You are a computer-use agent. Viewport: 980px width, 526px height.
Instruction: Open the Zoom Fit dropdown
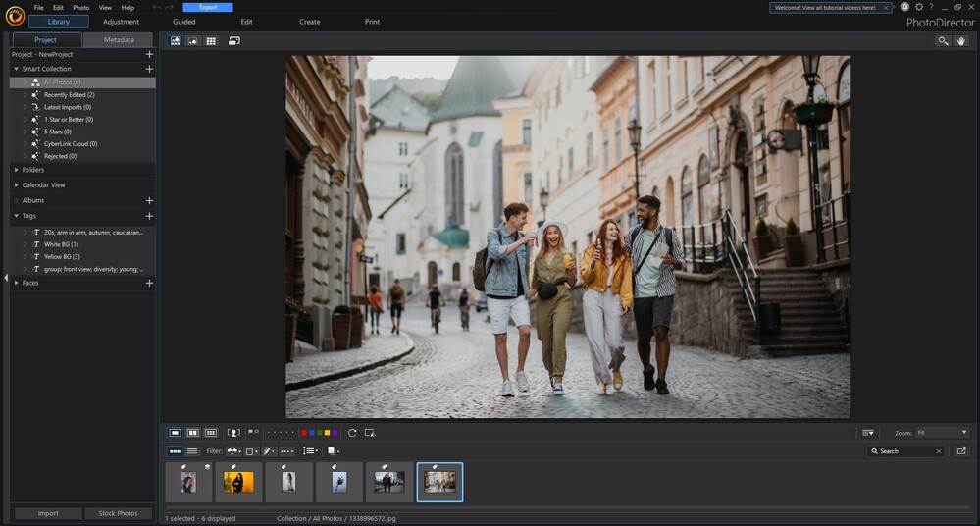[942, 433]
